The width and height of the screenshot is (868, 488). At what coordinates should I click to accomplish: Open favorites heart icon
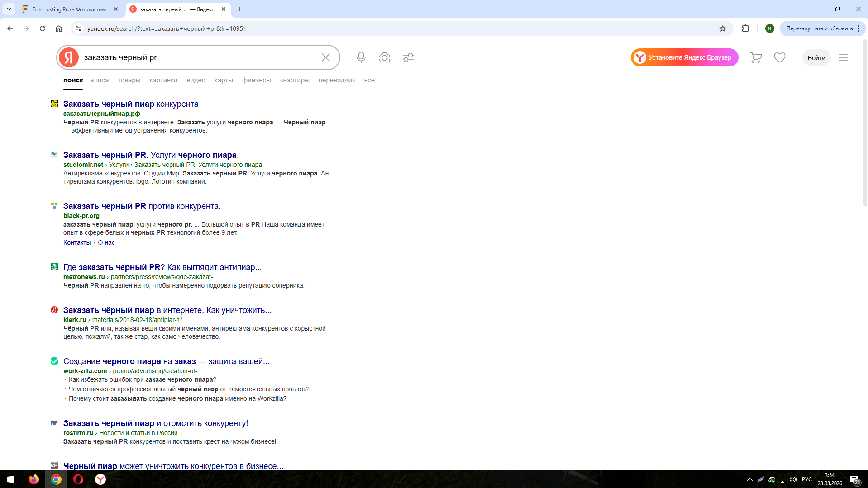pos(780,57)
